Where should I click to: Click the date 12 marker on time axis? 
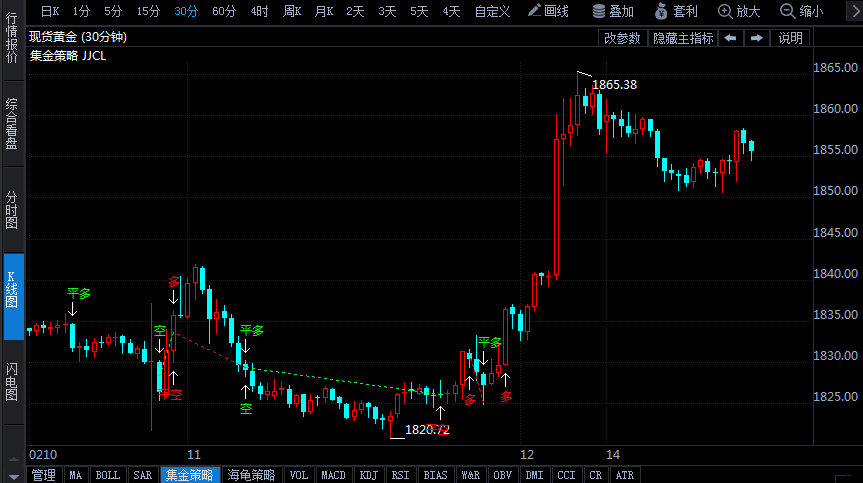point(527,455)
